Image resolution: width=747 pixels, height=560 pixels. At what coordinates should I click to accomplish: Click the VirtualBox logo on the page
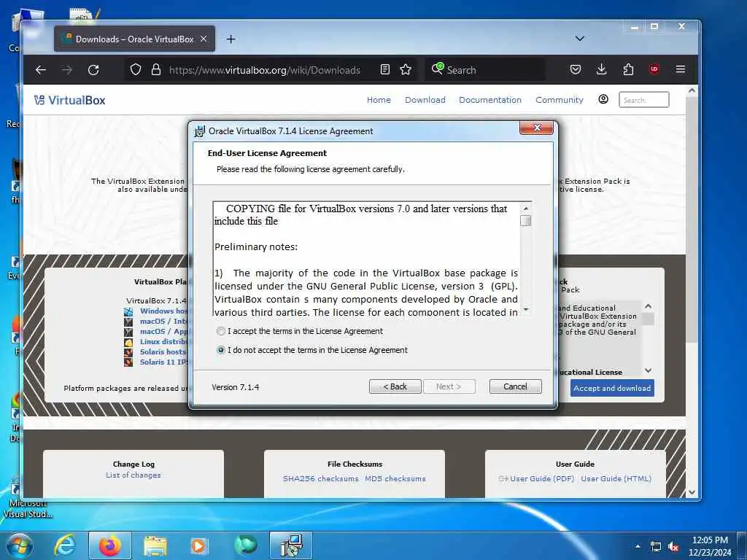[69, 100]
